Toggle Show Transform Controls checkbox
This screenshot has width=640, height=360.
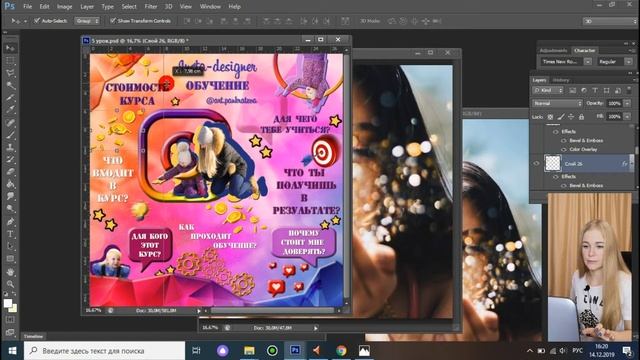[x=113, y=20]
